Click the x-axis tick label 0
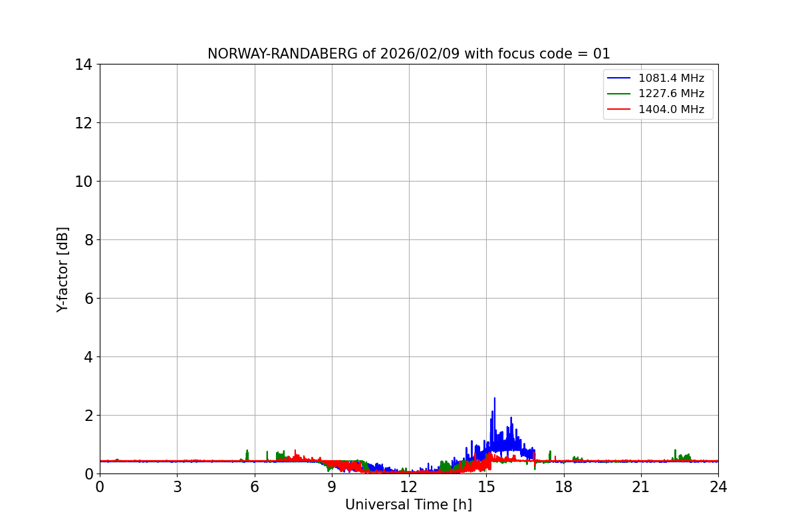This screenshot has height=532, width=798. tap(100, 487)
